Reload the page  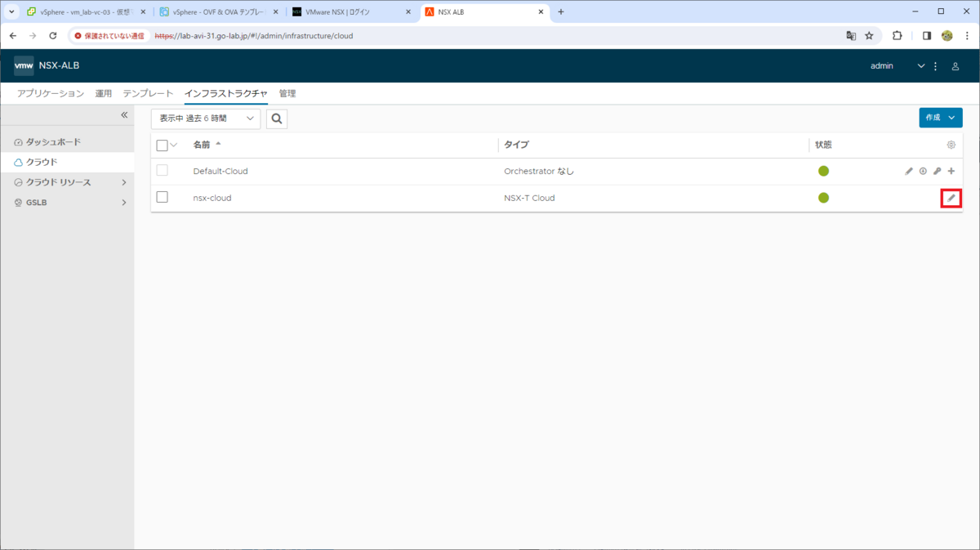pos(53,36)
